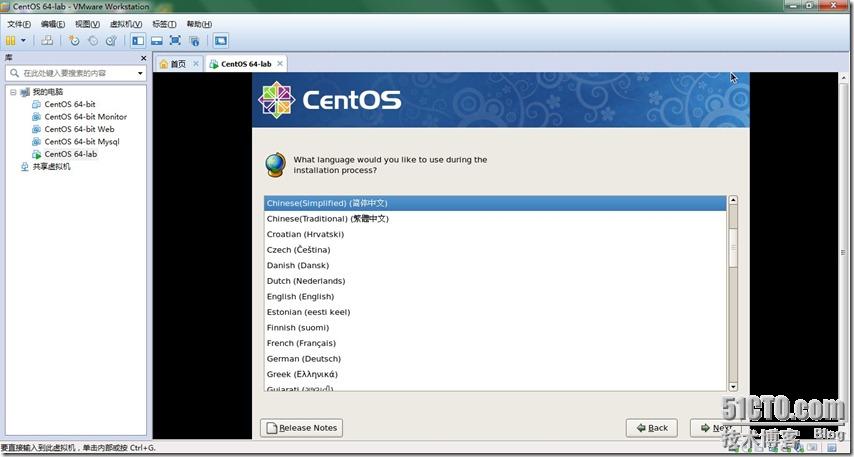Select CentOS 64-lab in library tree
The height and width of the screenshot is (457, 854).
click(x=71, y=154)
